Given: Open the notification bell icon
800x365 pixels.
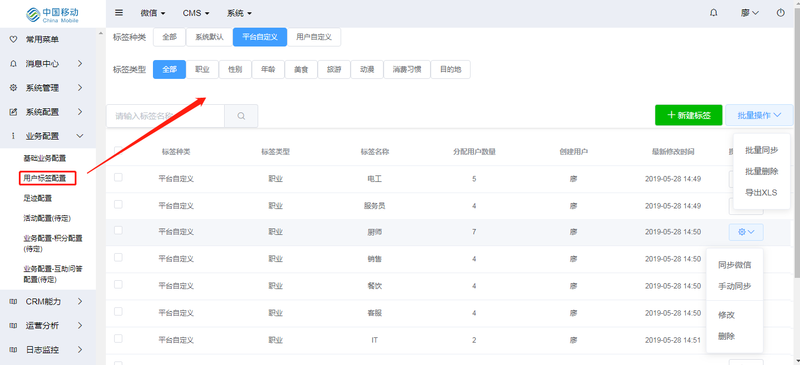Looking at the screenshot, I should pyautogui.click(x=713, y=13).
